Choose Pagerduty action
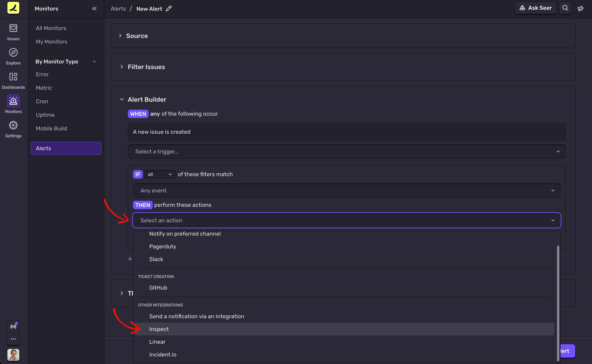Viewport: 592px width, 364px height. coord(344,247)
